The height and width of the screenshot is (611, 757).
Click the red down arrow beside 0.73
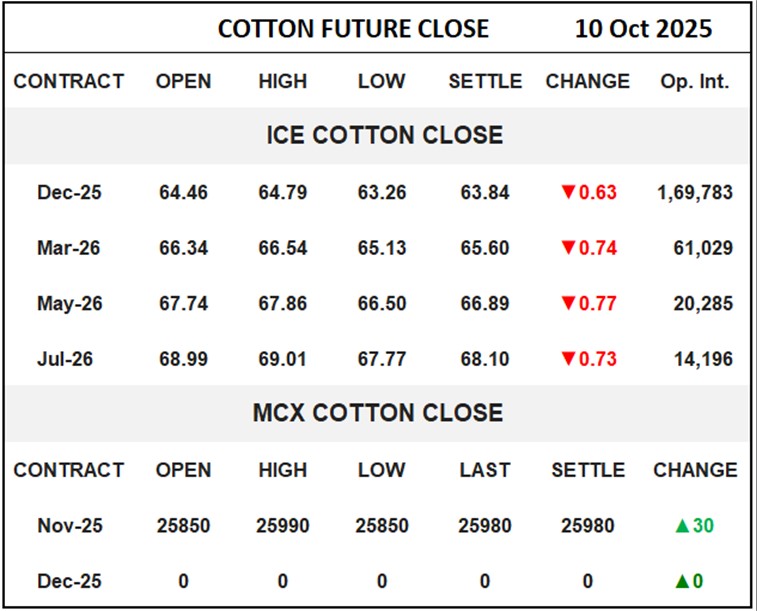[568, 358]
